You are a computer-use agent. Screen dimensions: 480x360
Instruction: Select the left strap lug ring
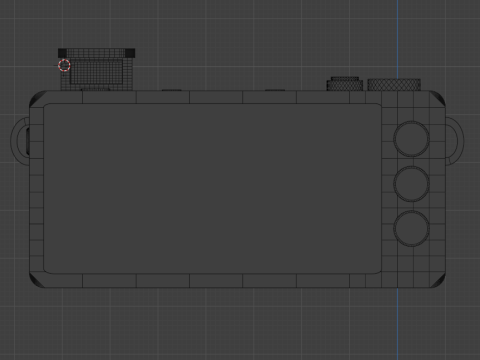[20, 141]
